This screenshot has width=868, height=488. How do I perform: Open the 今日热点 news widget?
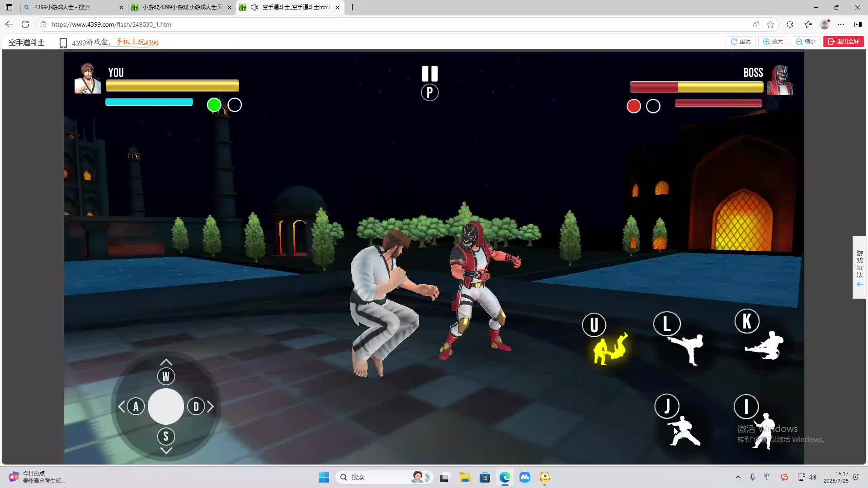(x=37, y=477)
